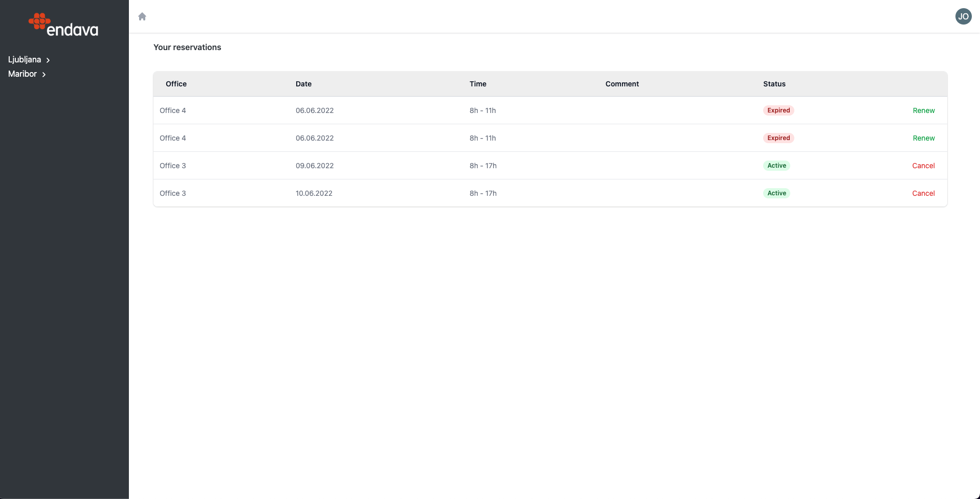Click Office 3 in the 10.06.2022 row
The height and width of the screenshot is (499, 980).
(x=173, y=193)
